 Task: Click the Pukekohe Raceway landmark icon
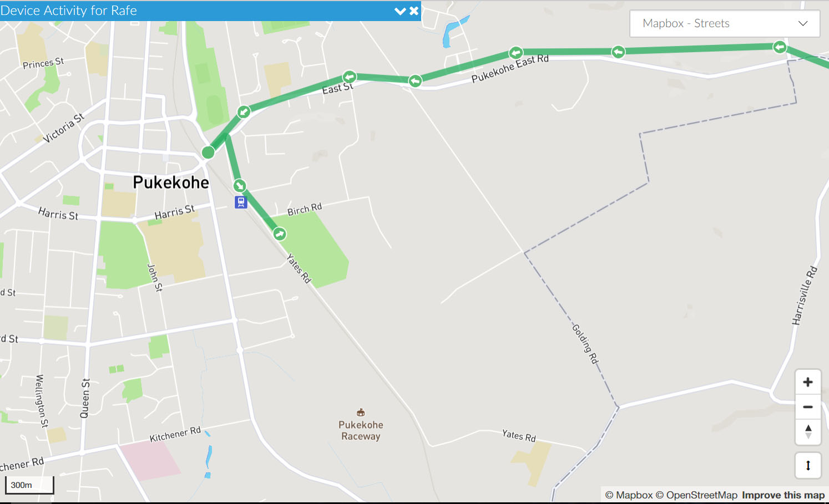pyautogui.click(x=361, y=412)
